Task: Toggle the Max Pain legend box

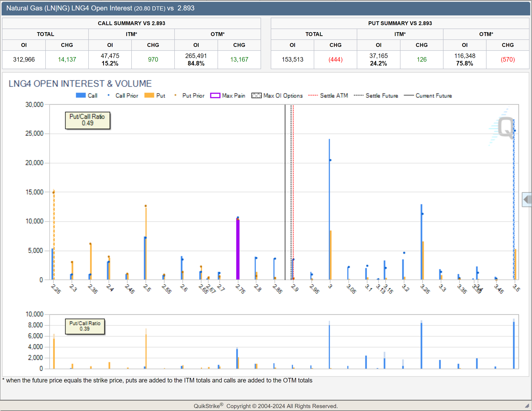Action: pos(215,96)
